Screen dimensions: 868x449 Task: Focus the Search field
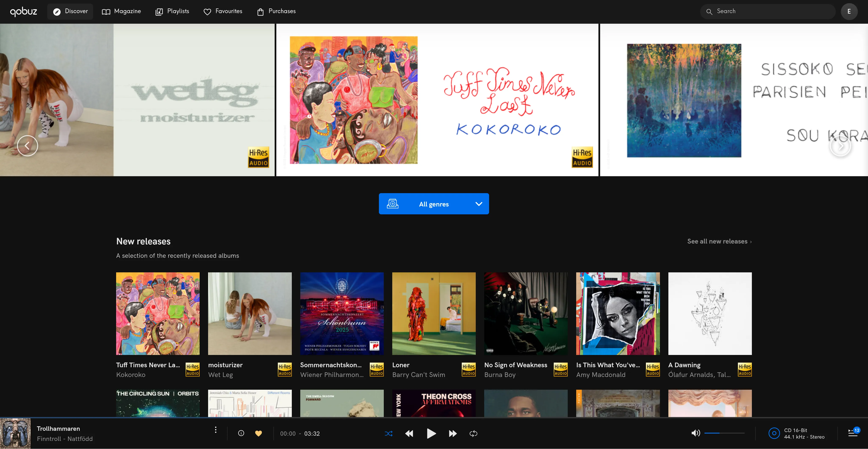point(768,11)
